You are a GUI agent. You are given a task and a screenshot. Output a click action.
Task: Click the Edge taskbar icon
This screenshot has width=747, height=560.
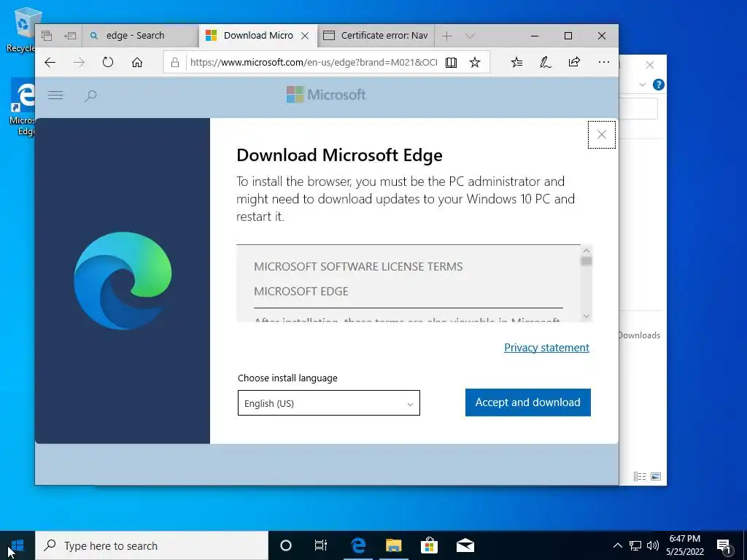coord(357,545)
